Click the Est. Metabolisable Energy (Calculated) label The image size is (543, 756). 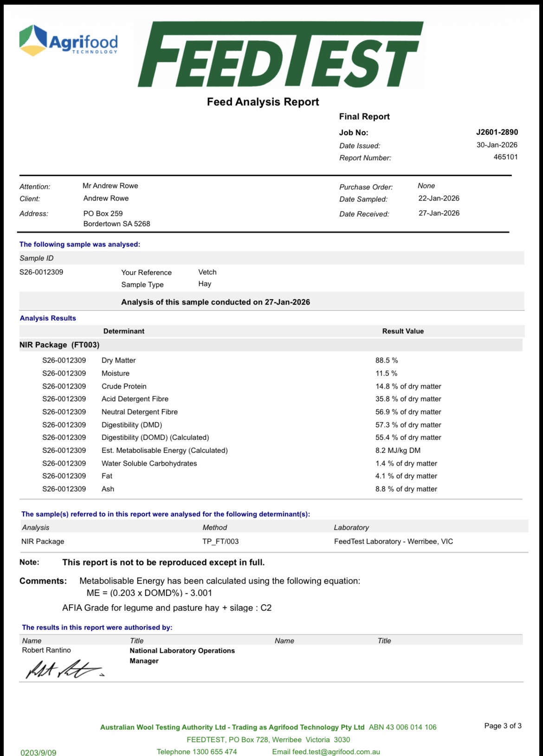pos(165,450)
